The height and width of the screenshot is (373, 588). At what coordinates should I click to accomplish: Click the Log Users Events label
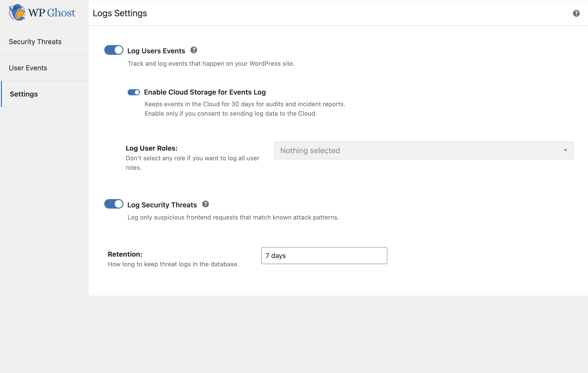coord(156,51)
